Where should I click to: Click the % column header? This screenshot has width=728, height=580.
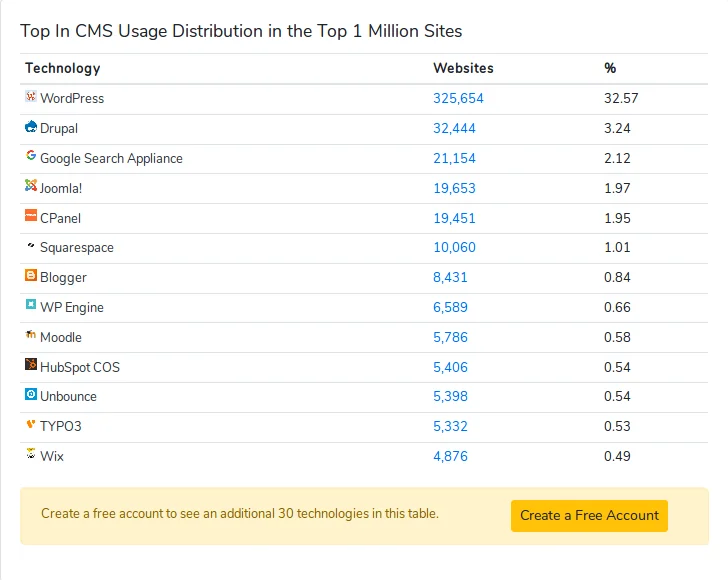tap(610, 68)
